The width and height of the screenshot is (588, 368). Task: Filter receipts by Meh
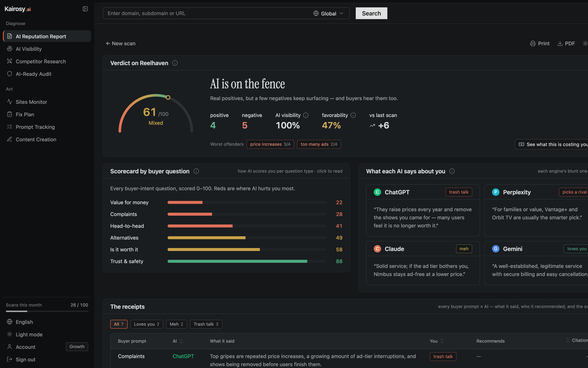pyautogui.click(x=176, y=324)
